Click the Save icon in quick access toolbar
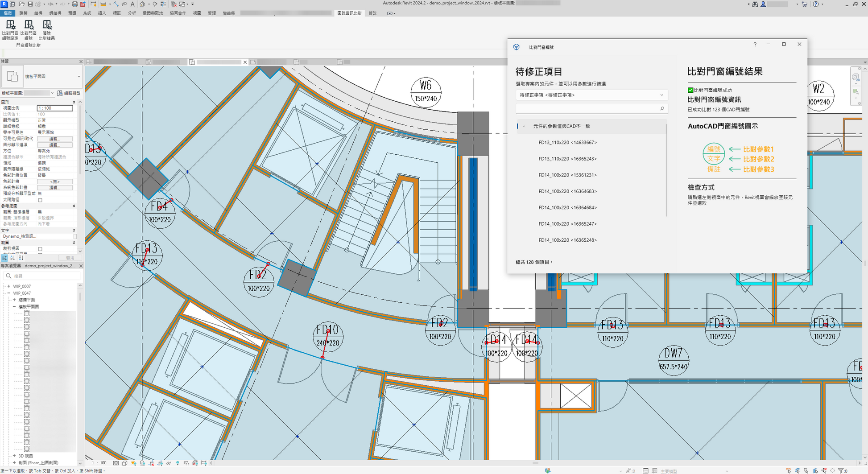 coord(30,4)
